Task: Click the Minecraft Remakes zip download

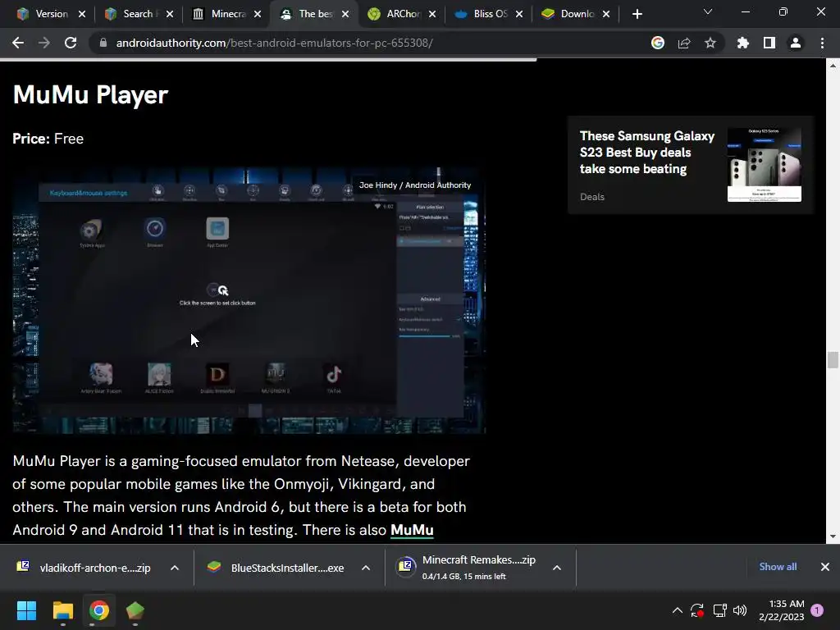Action: click(x=466, y=568)
